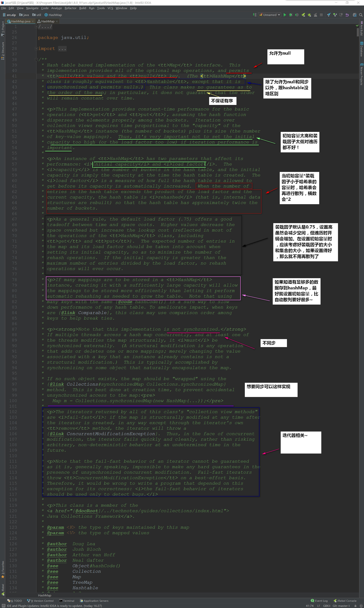
Task: Update Project VCS arrow icon
Action: click(x=329, y=15)
